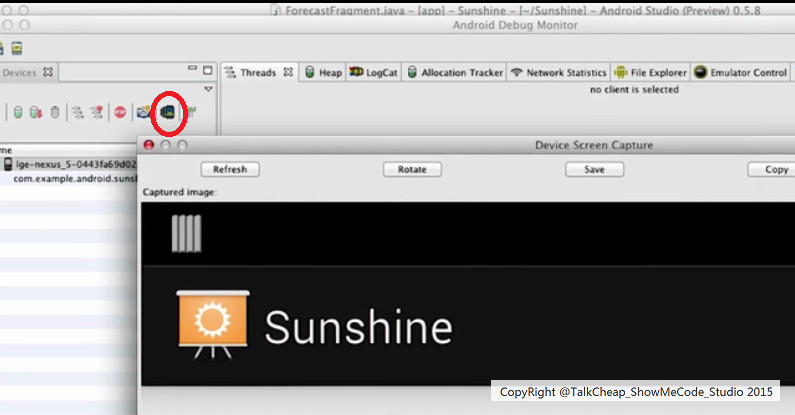Click the Cause GC trash can icon
The width and height of the screenshot is (795, 415).
[x=55, y=112]
